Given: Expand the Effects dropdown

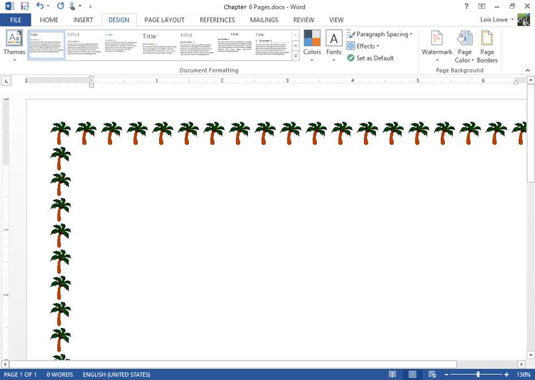Looking at the screenshot, I should coord(363,46).
